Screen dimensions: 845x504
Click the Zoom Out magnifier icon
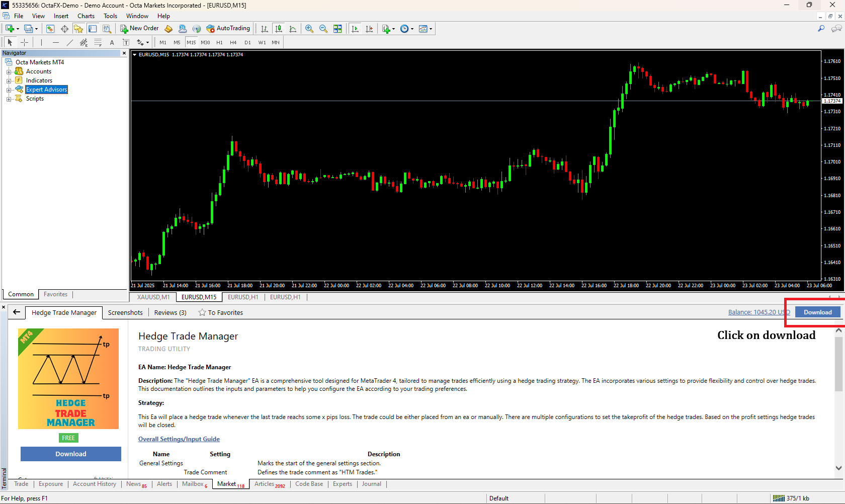pyautogui.click(x=323, y=29)
